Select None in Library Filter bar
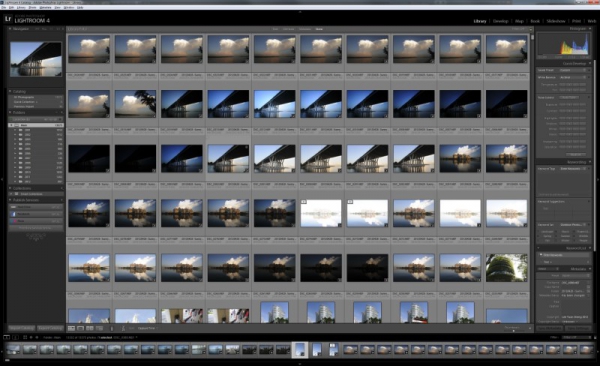The width and height of the screenshot is (600, 366). [319, 29]
